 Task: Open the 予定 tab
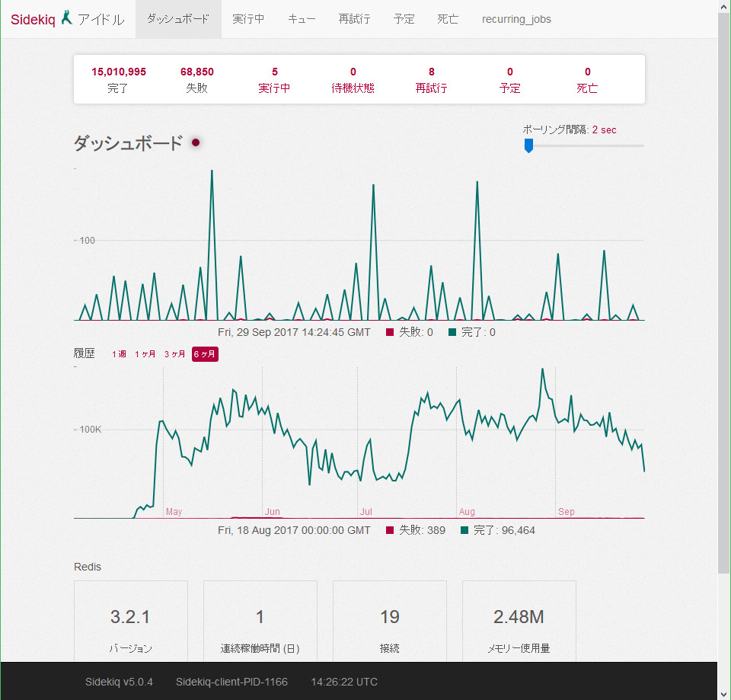pos(404,19)
